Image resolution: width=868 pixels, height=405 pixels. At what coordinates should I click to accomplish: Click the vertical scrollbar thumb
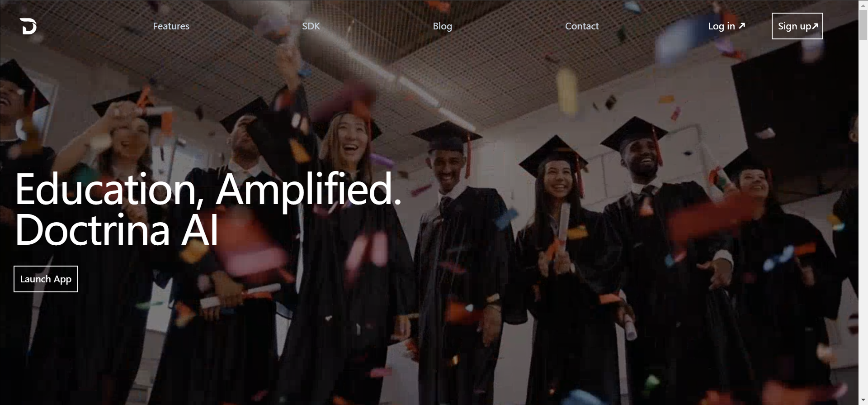pyautogui.click(x=863, y=24)
